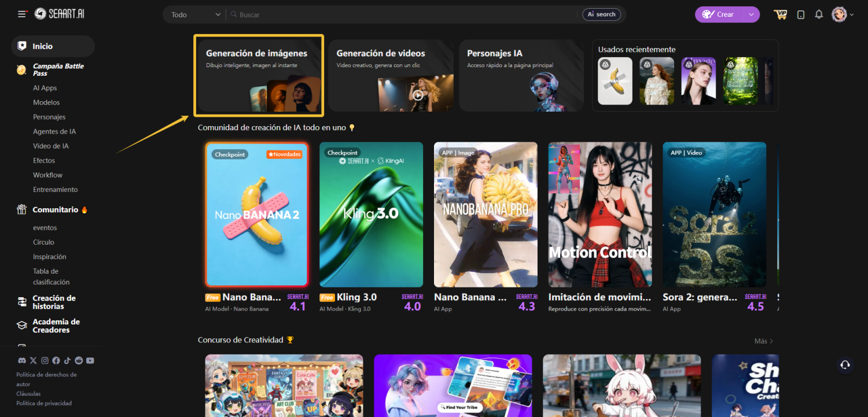Open the mobile app phone icon

(x=801, y=14)
